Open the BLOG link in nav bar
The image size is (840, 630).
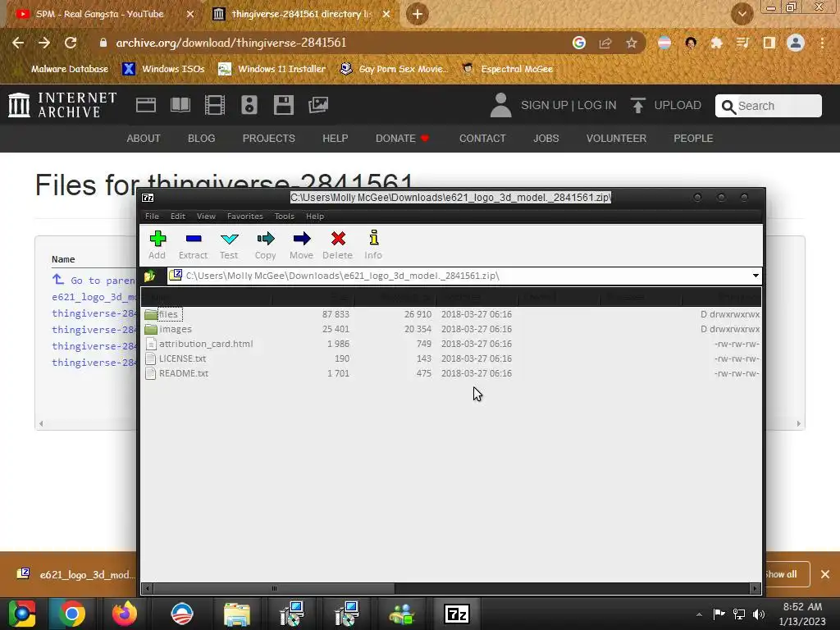coord(202,138)
